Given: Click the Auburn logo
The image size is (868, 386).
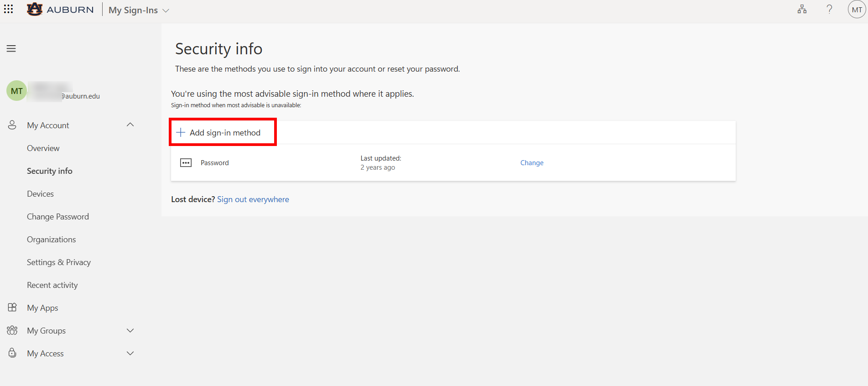Looking at the screenshot, I should [60, 10].
